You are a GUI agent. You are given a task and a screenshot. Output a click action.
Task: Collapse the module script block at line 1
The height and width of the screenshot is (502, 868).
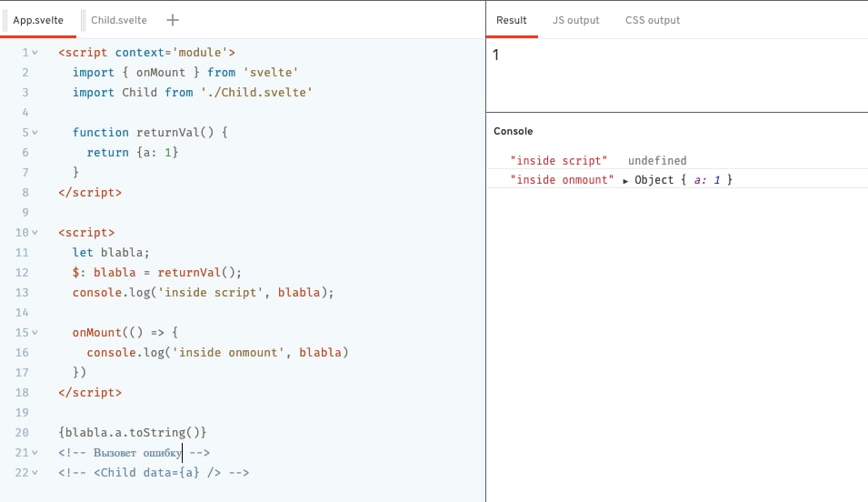35,53
